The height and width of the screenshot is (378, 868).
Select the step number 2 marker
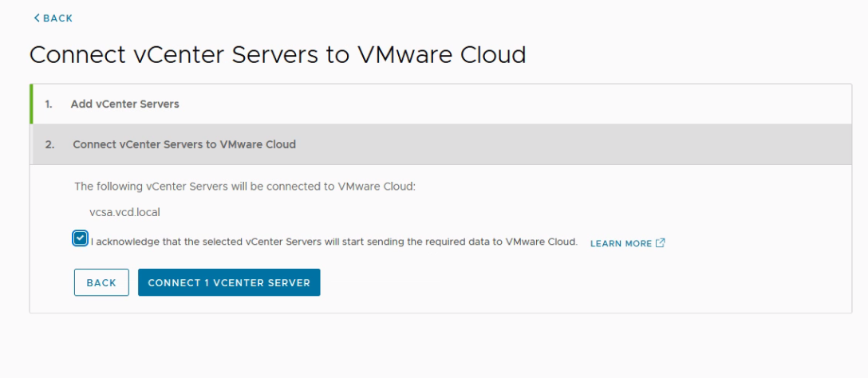tap(49, 144)
